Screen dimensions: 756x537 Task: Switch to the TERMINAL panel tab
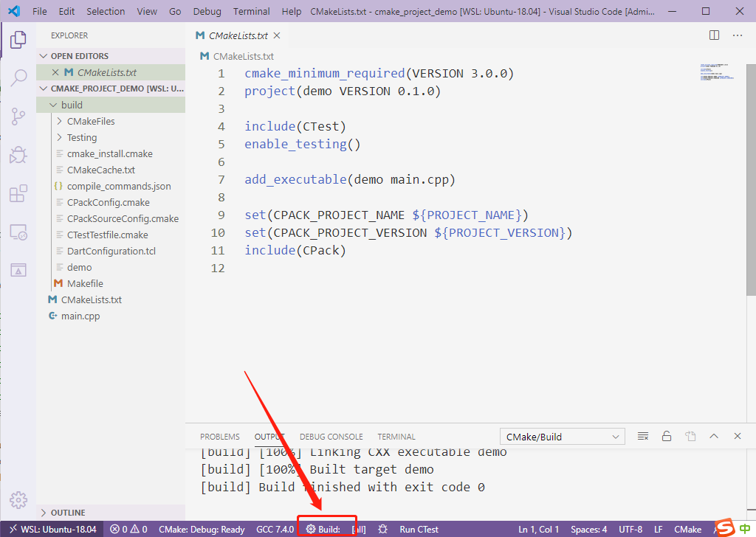(396, 436)
